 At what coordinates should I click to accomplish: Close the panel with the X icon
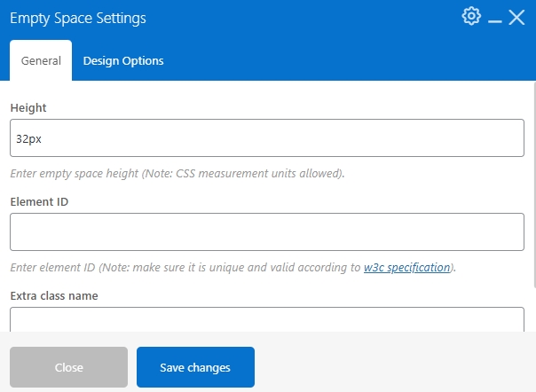pos(516,18)
